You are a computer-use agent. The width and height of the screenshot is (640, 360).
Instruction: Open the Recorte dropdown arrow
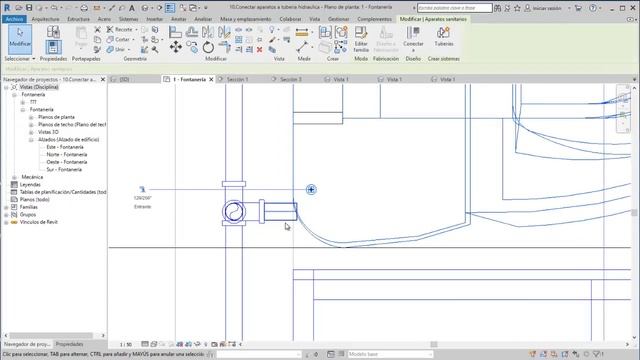tap(136, 29)
